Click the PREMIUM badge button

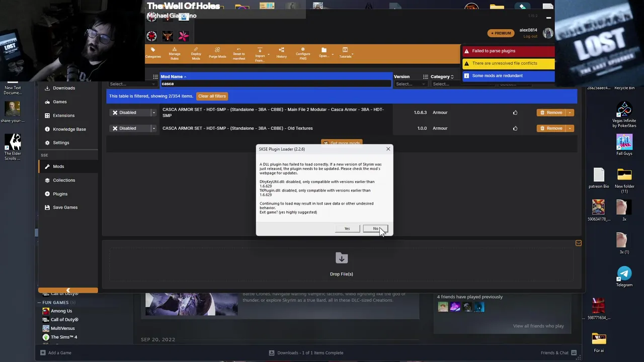pyautogui.click(x=501, y=33)
